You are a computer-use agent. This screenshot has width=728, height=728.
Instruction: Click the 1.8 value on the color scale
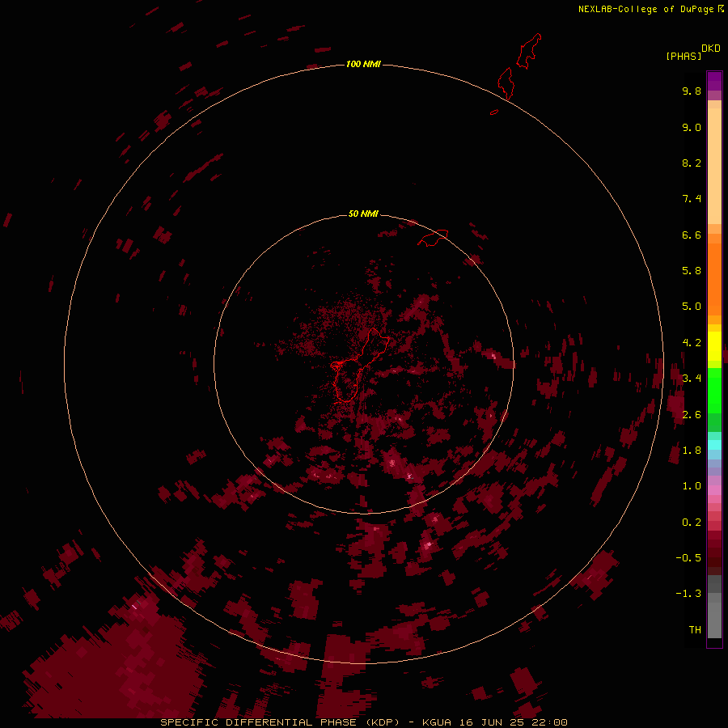pos(692,451)
